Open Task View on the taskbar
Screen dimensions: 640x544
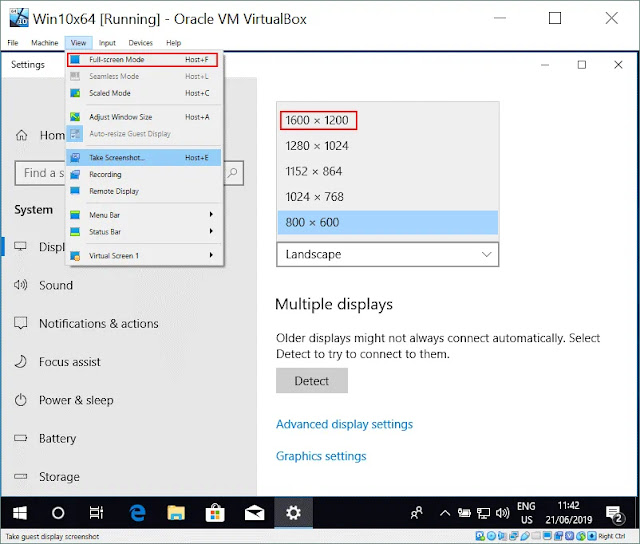96,513
